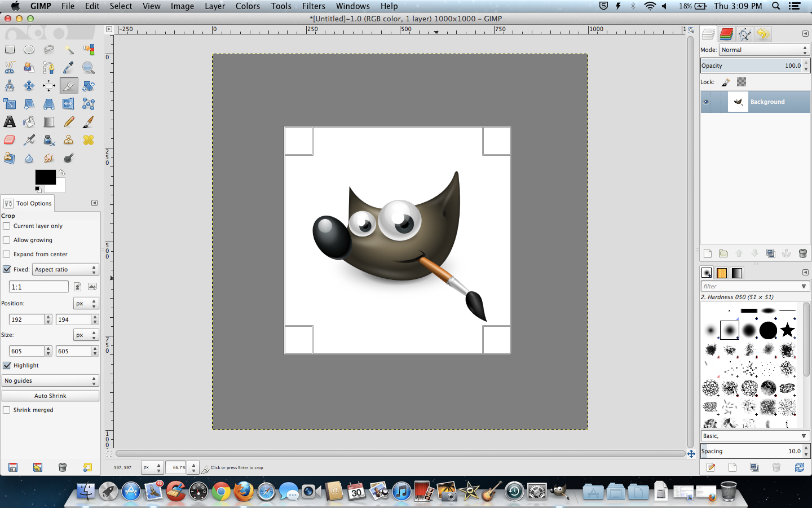Delete layer using the trash icon
This screenshot has width=812, height=508.
point(803,253)
